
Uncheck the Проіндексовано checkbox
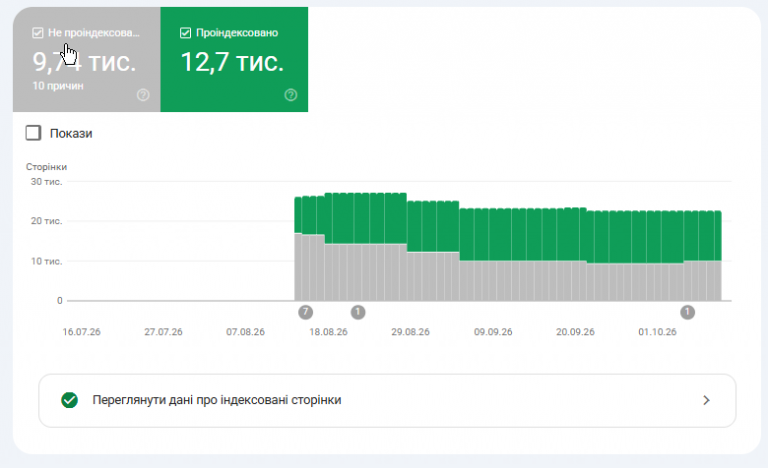coord(185,33)
